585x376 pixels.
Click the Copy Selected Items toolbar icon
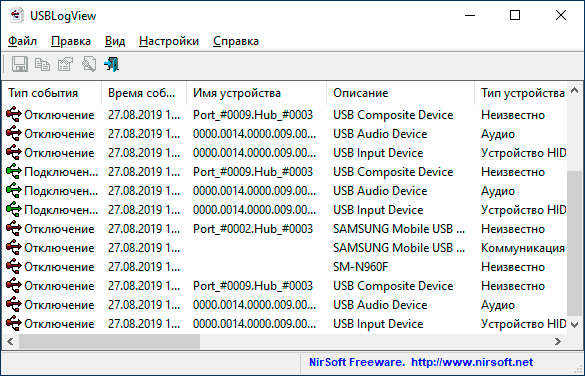coord(43,64)
